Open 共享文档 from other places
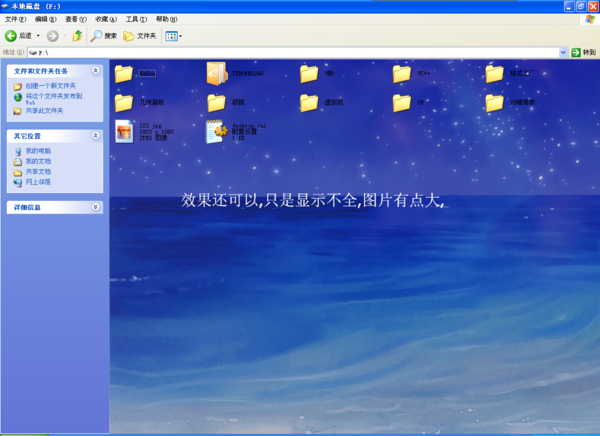 click(x=38, y=171)
